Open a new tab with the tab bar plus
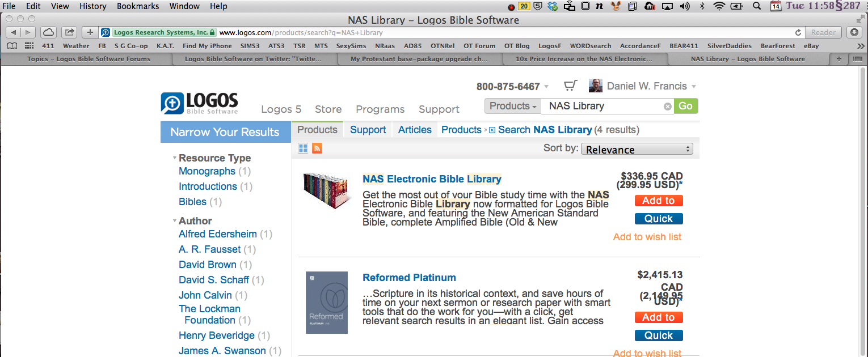Viewport: 868px width, 357px height. coord(838,58)
